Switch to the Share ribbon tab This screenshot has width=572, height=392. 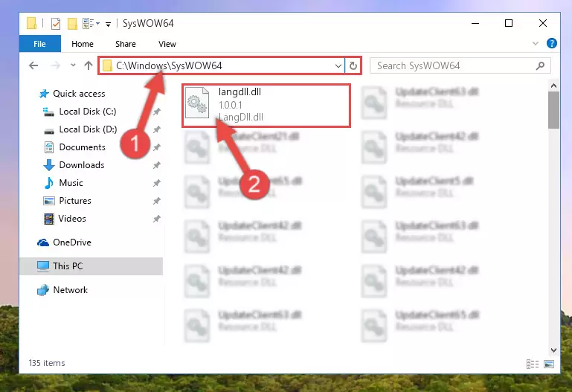coord(126,44)
